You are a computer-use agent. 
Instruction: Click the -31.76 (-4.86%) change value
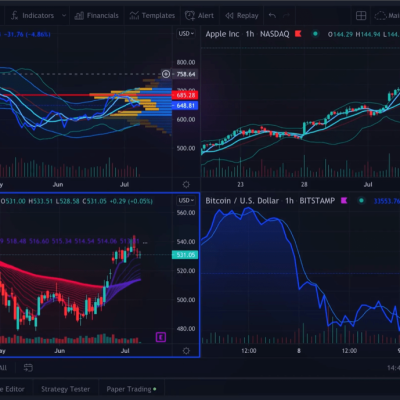click(x=28, y=34)
